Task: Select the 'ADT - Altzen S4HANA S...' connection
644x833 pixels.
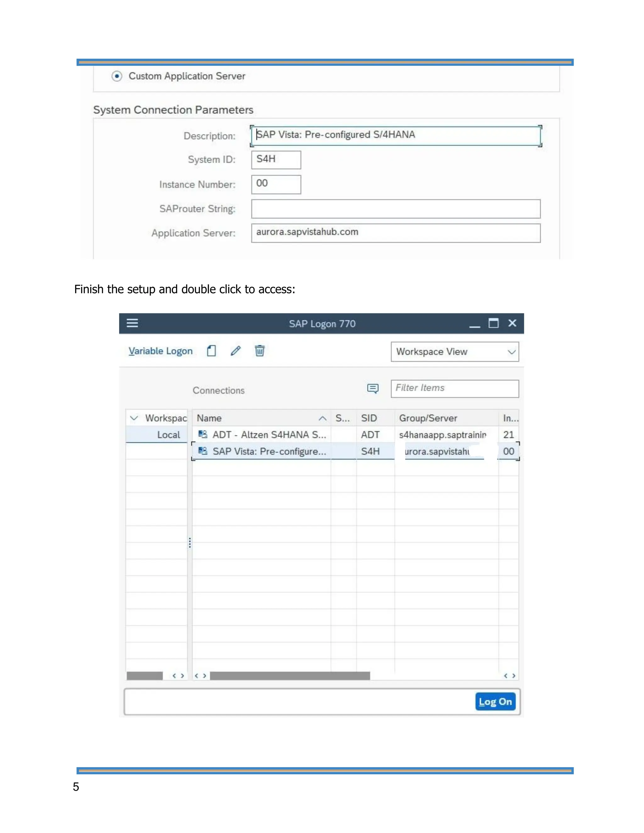Action: [269, 434]
